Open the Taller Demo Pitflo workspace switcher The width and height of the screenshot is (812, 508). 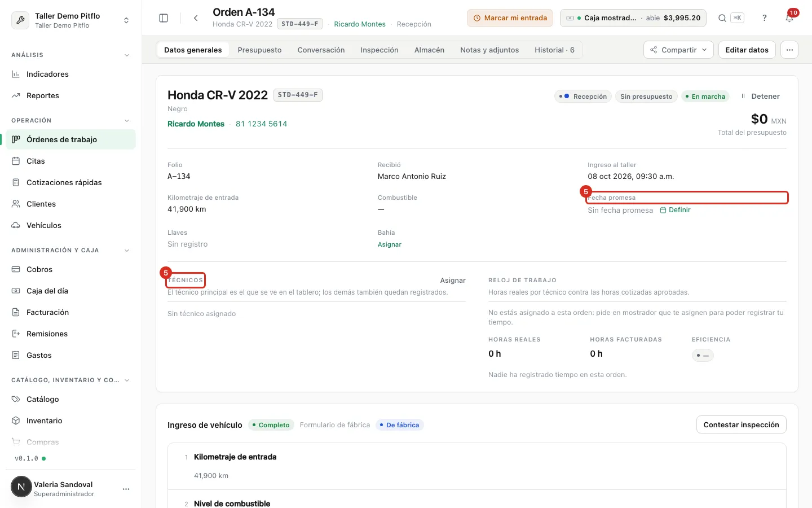(71, 20)
